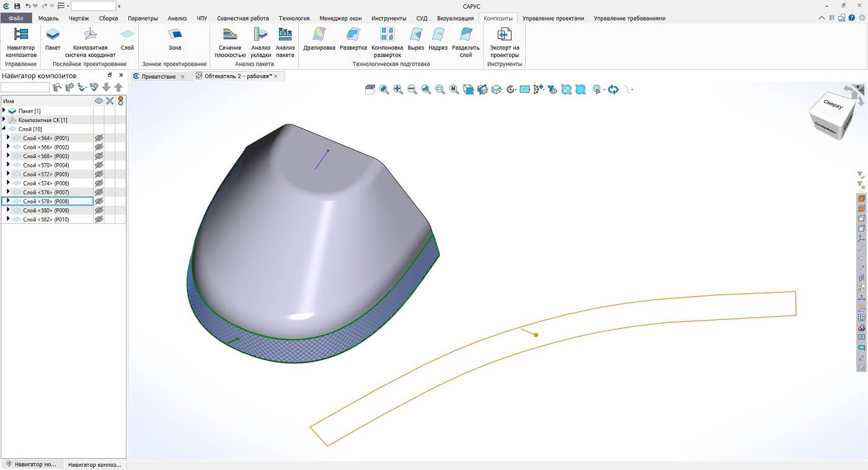Toggle visibility of Слой <578> (P008)
This screenshot has height=470, width=868.
pyautogui.click(x=99, y=202)
